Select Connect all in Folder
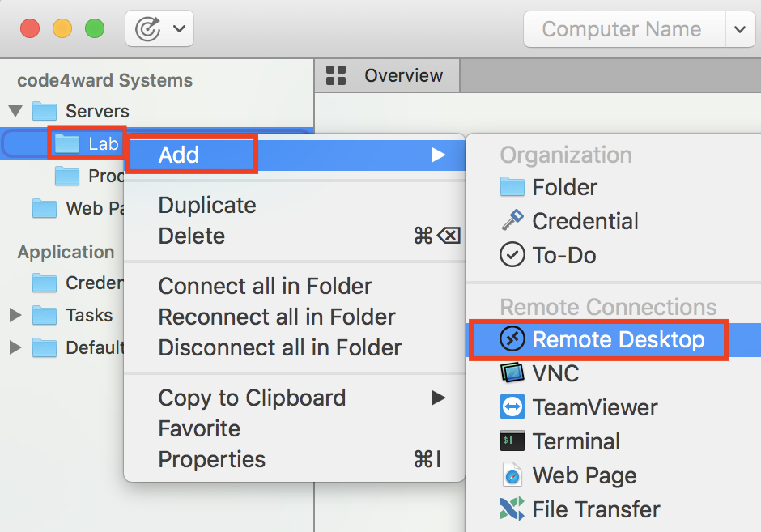The width and height of the screenshot is (761, 532). coord(265,286)
